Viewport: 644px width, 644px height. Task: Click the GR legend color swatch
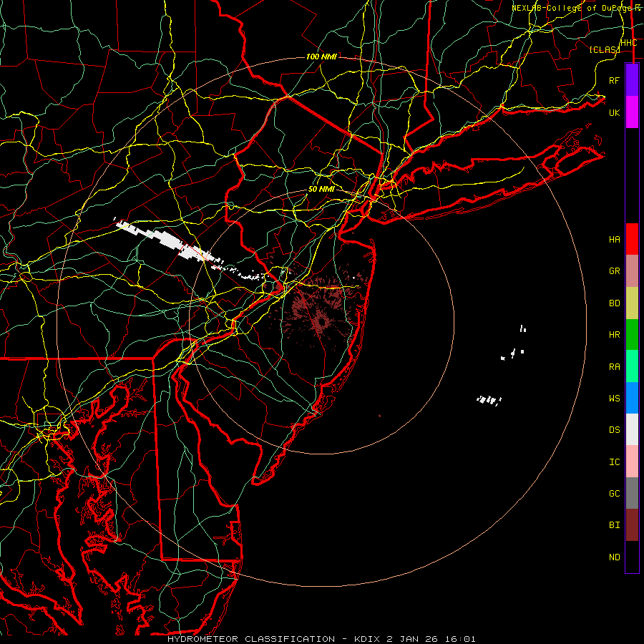[632, 271]
